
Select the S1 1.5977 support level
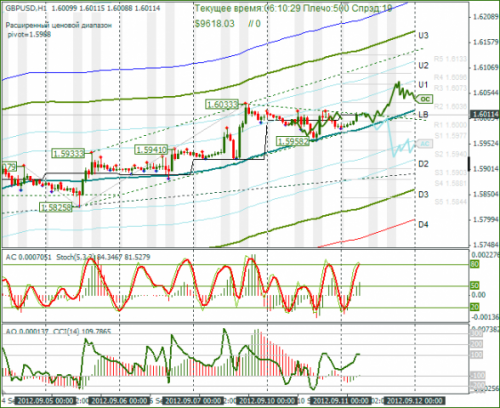(450, 136)
